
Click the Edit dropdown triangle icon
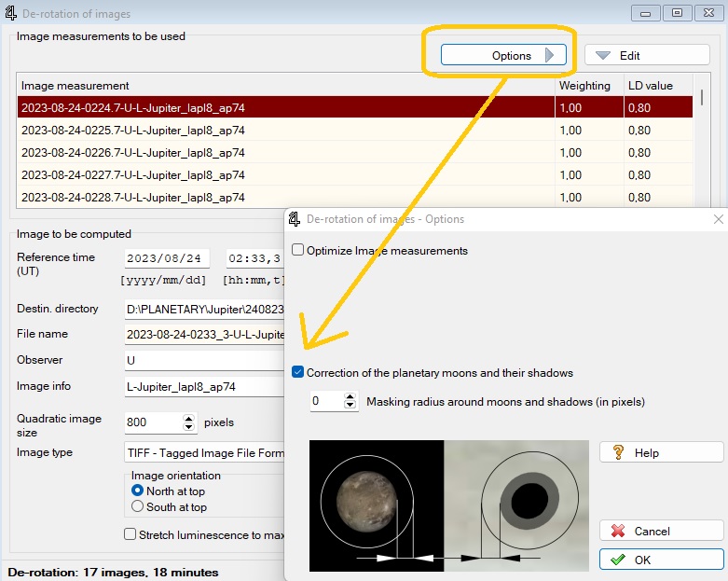point(602,56)
